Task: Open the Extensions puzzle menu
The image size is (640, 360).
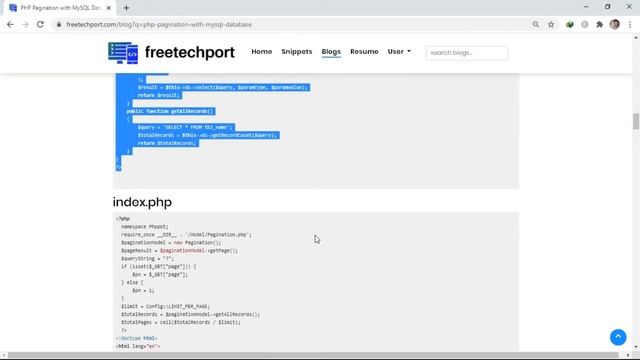Action: tap(599, 24)
